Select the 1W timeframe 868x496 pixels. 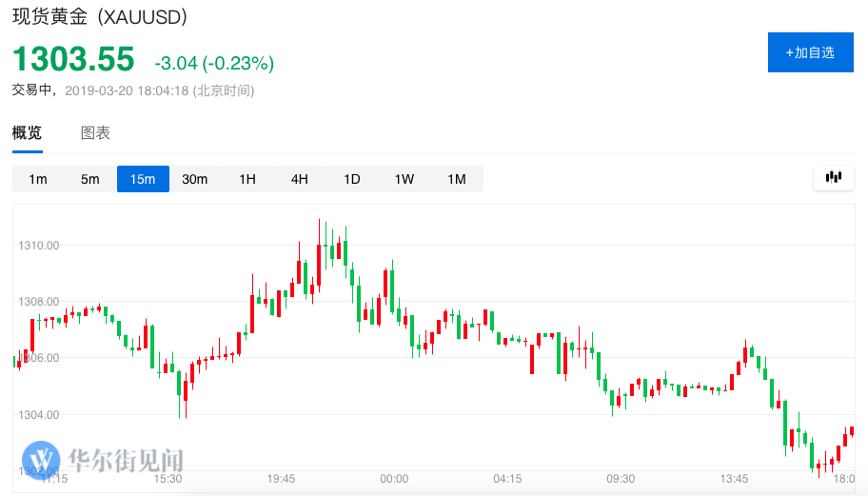(x=404, y=179)
